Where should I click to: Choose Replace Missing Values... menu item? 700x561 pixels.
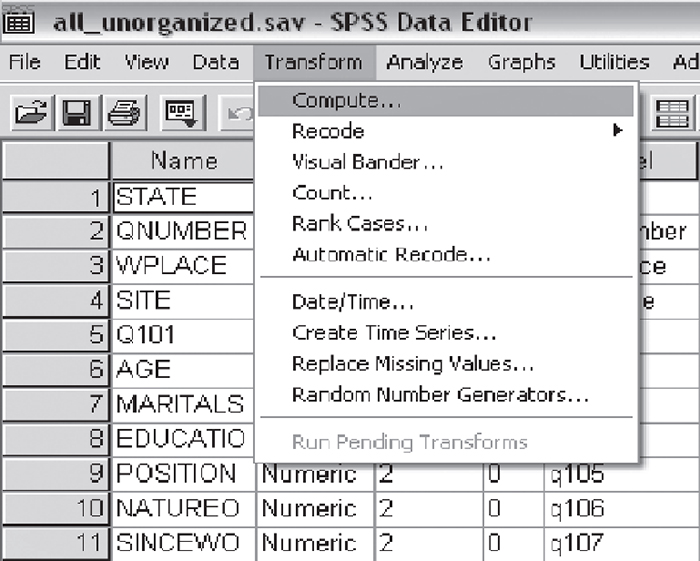point(413,364)
